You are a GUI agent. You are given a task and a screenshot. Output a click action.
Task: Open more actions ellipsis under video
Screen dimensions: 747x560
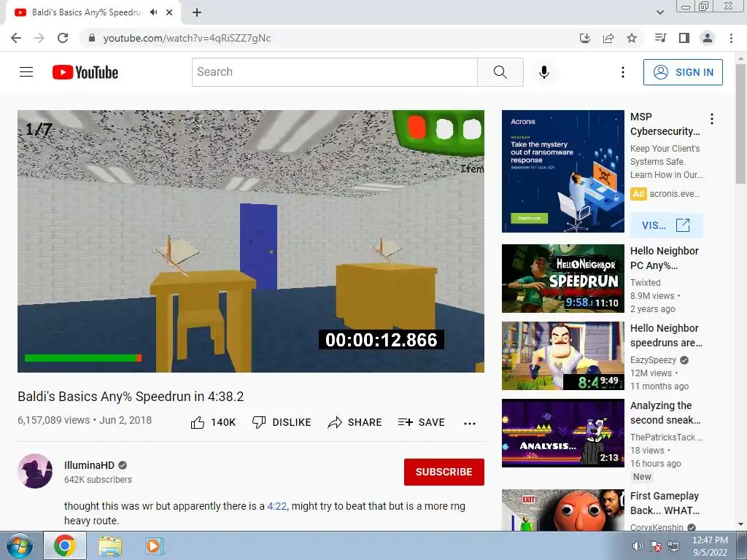pos(470,424)
